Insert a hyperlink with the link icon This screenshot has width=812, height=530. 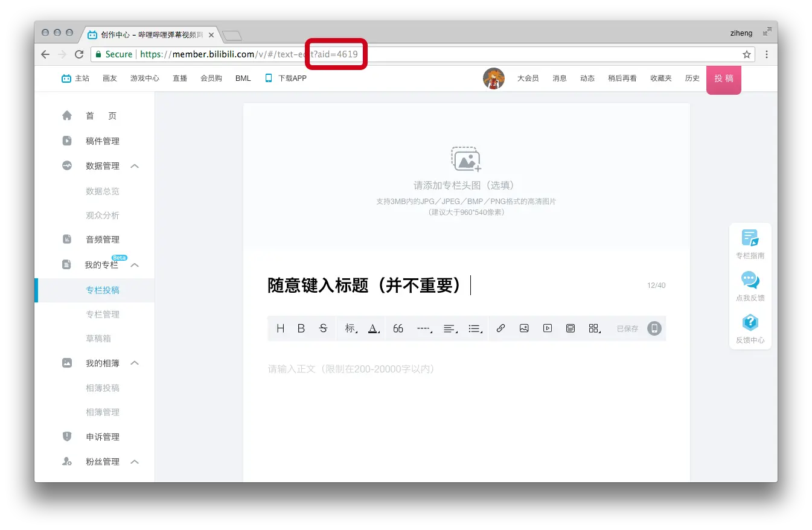pos(500,328)
